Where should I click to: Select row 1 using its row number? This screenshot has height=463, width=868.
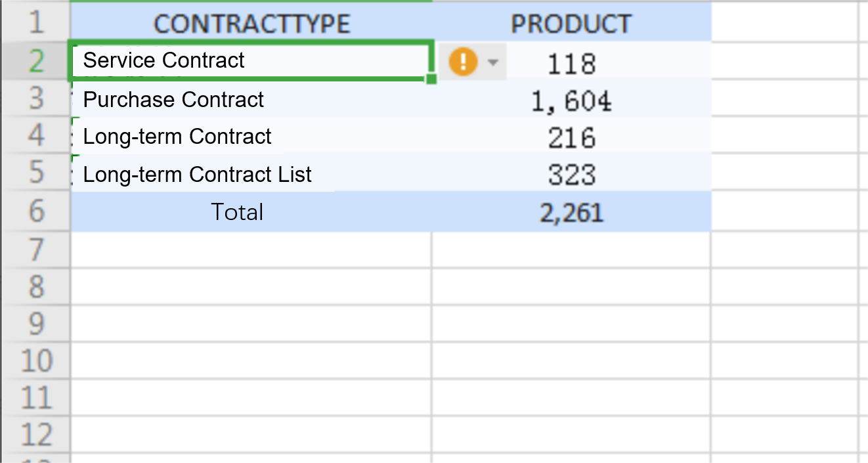[36, 22]
